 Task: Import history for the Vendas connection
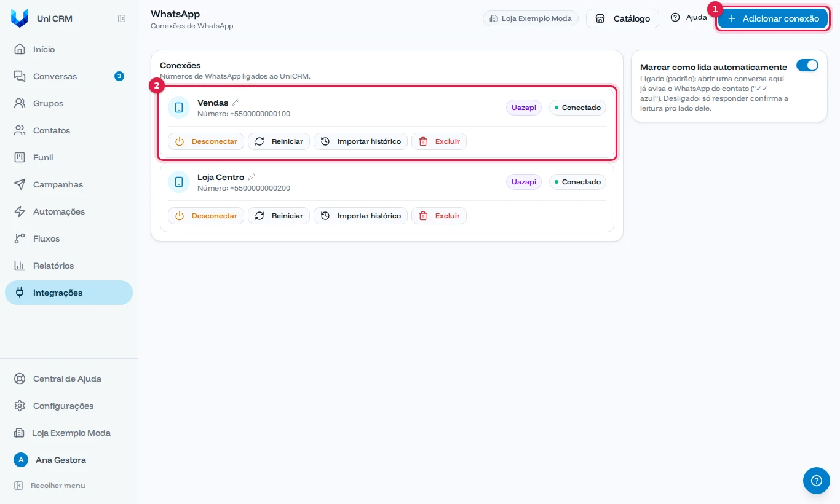click(x=360, y=141)
